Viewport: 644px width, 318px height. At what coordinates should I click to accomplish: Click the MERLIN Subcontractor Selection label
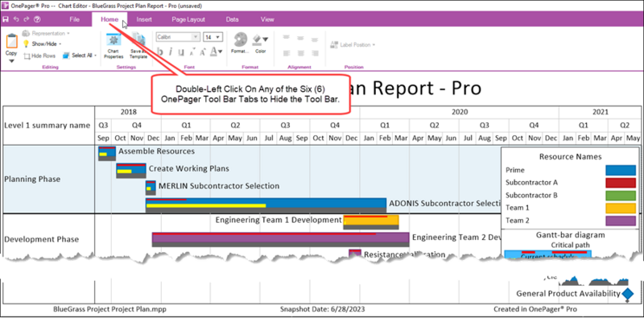(219, 186)
